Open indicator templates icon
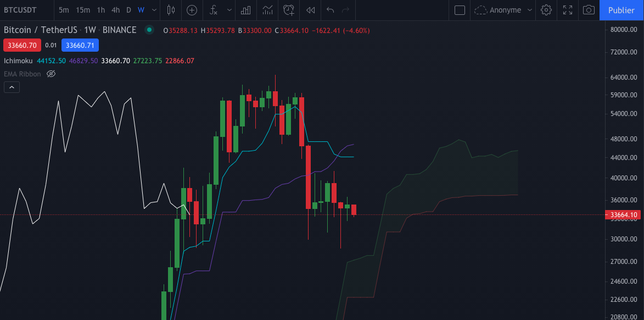The image size is (644, 320). 267,10
